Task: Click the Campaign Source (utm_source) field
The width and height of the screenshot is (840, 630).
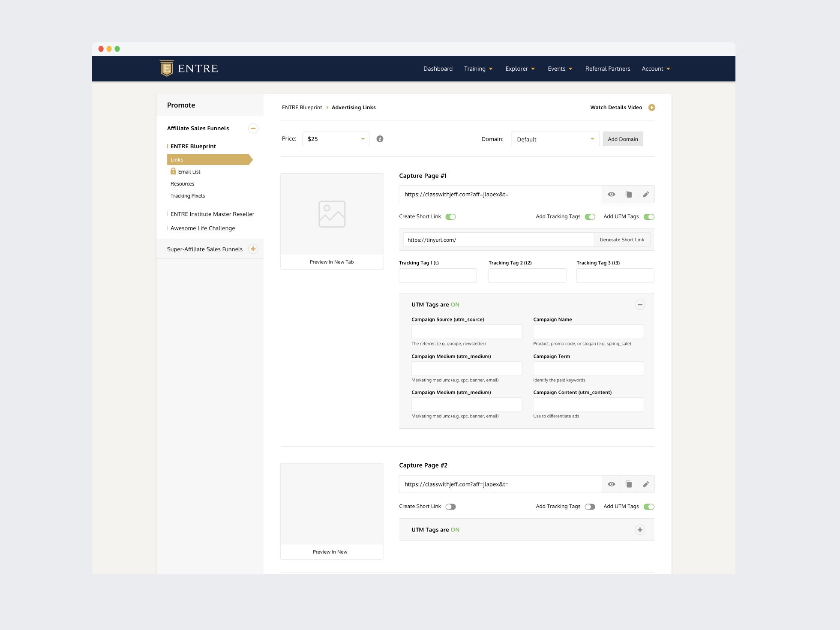Action: coord(467,332)
